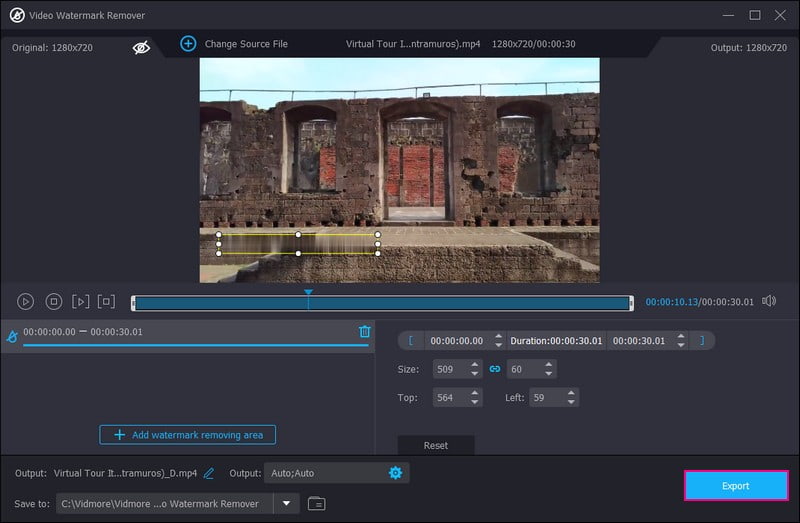
Task: Export the video
Action: pyautogui.click(x=735, y=486)
